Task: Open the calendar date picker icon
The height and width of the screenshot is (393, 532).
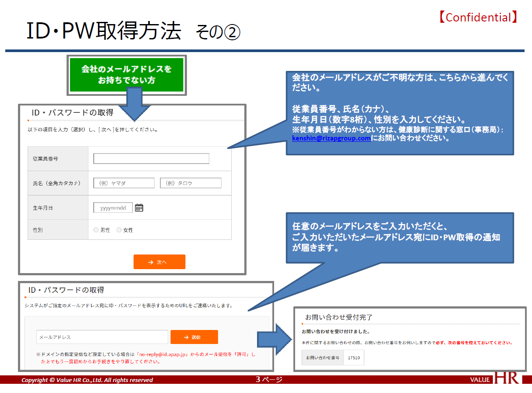Action: [139, 208]
